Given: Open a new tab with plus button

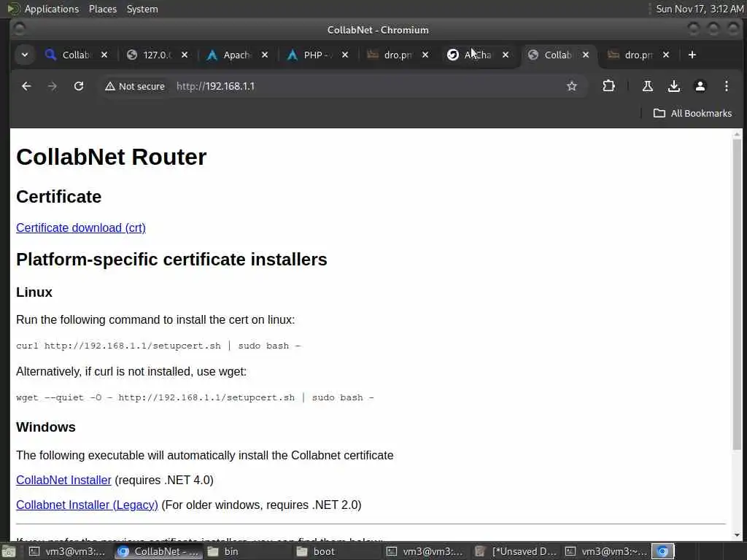Looking at the screenshot, I should [692, 55].
